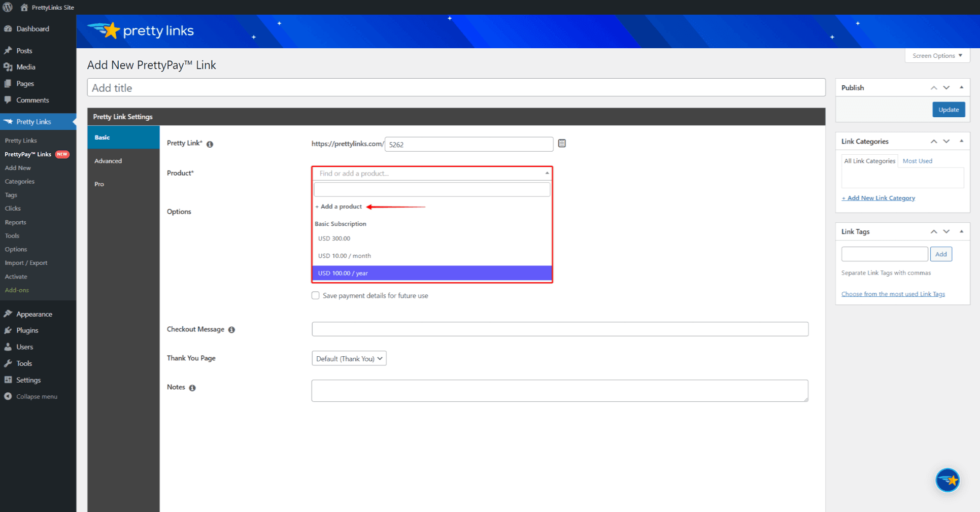Click the Update button

[948, 110]
